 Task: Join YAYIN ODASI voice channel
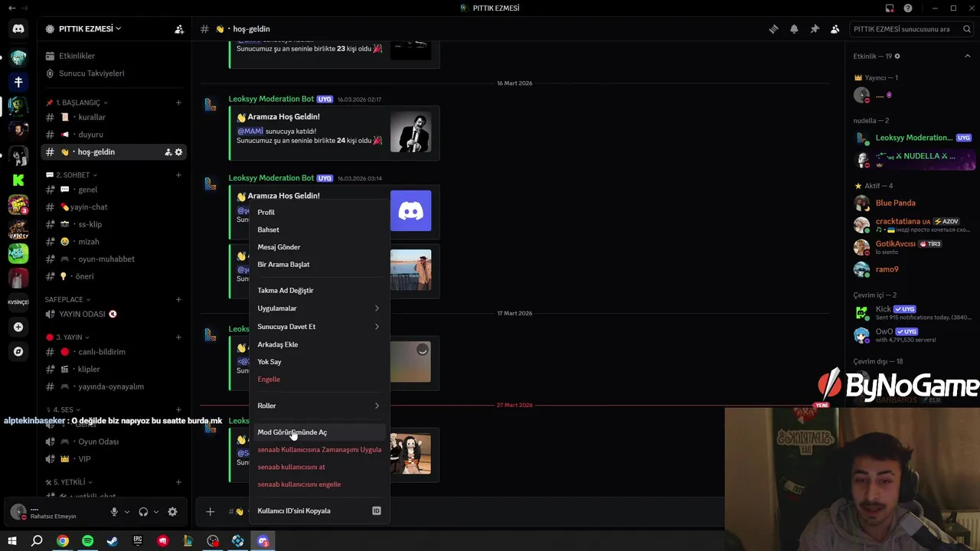pos(115,314)
